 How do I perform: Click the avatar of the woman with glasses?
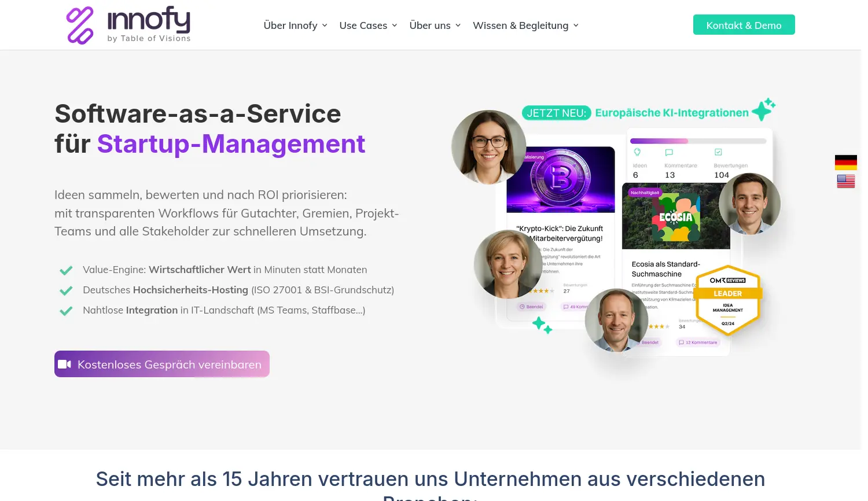488,146
